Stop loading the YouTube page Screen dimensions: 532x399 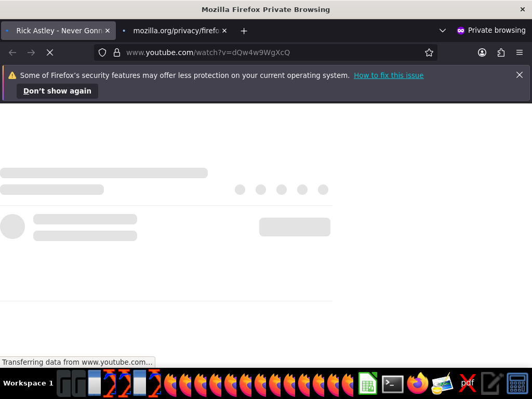(x=50, y=52)
